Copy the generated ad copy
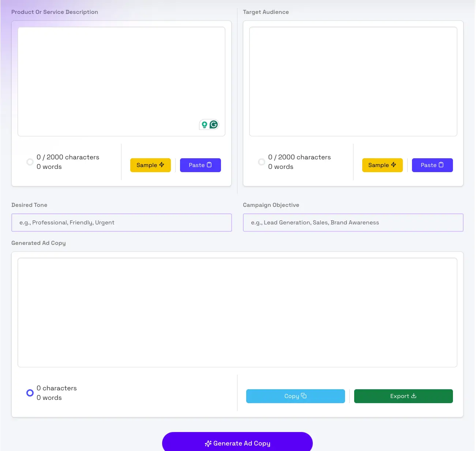Screen dimensions: 476x451 296,396
